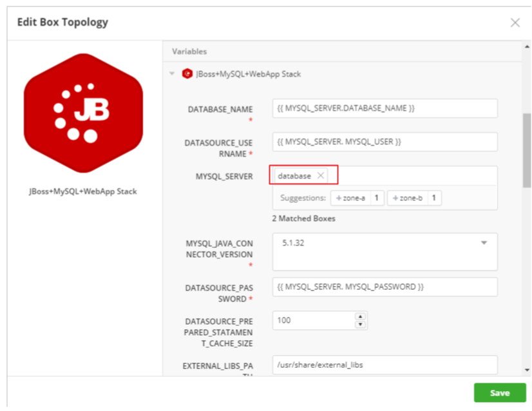Click the Edit Box Topology title
This screenshot has width=532, height=411.
click(x=62, y=22)
